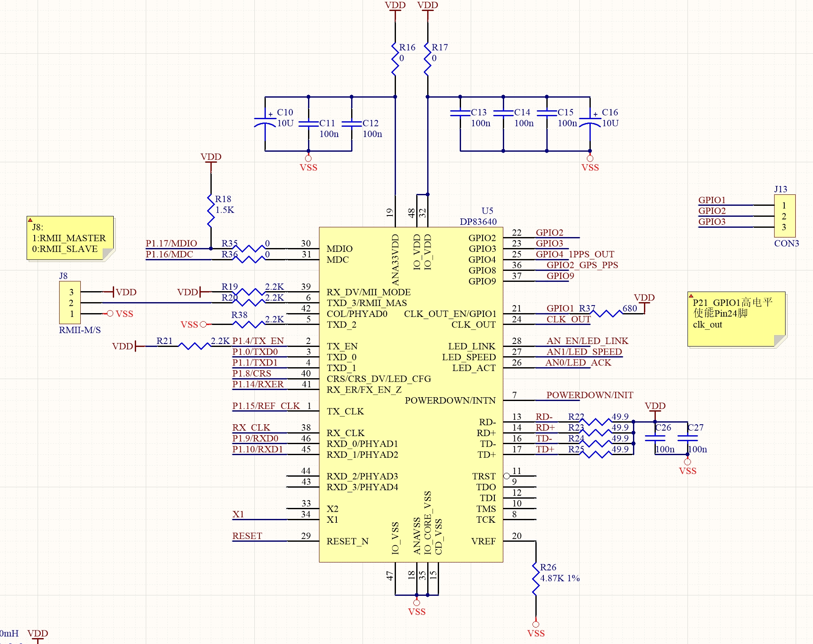Click net label RX_CLK
Screen dimensions: 813x644
click(251, 428)
